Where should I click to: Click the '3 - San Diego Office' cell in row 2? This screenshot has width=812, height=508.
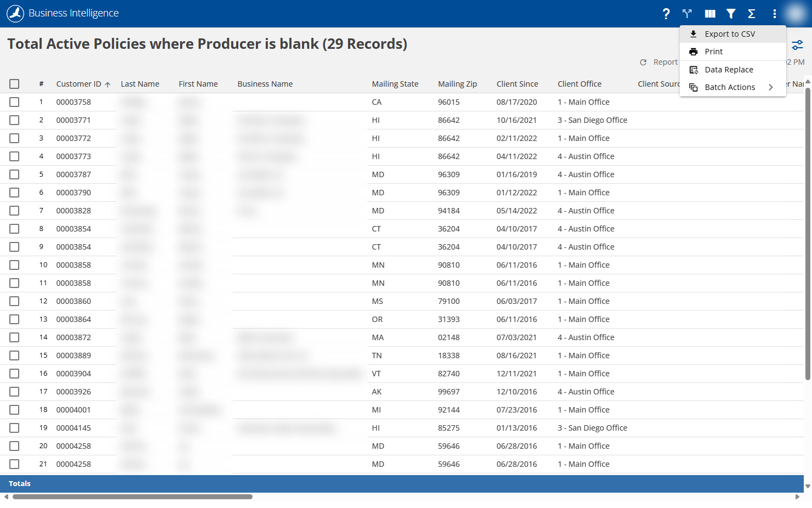coord(592,120)
